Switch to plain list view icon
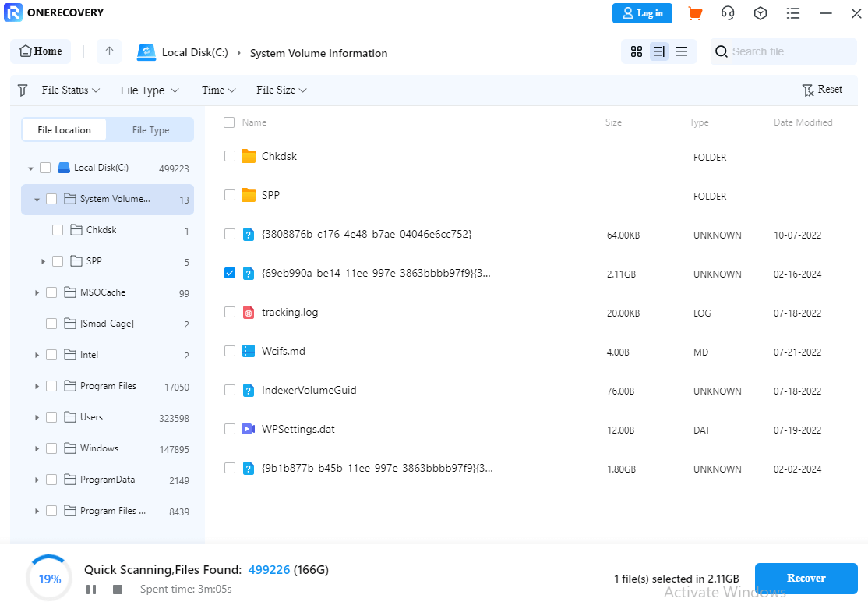This screenshot has height=602, width=868. point(682,51)
